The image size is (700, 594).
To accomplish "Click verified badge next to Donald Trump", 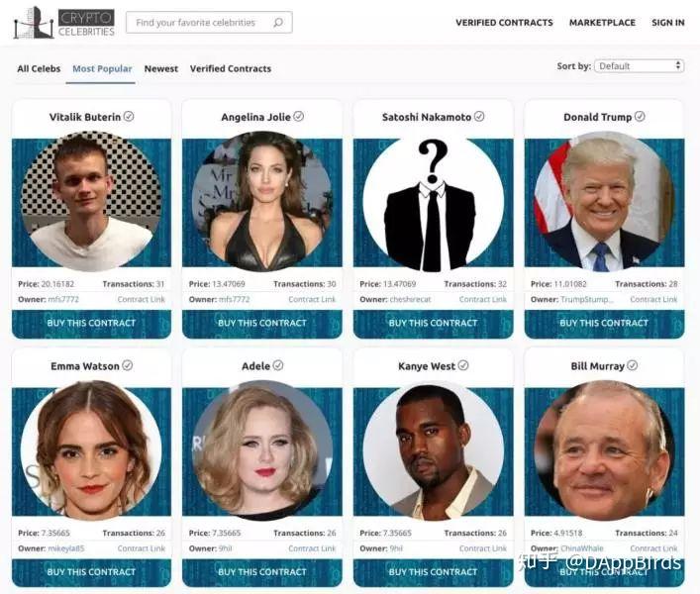I will [640, 117].
